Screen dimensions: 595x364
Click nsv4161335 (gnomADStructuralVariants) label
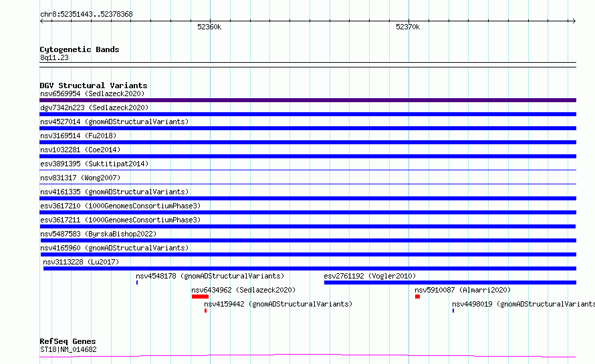click(x=114, y=192)
